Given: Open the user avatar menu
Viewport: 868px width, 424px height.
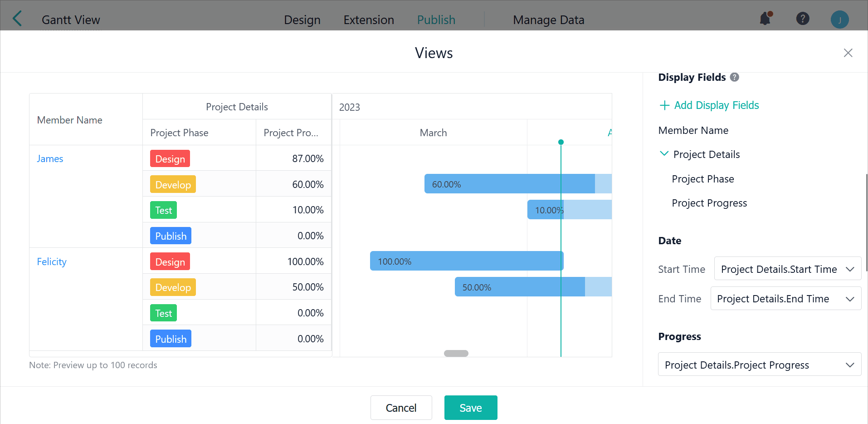Looking at the screenshot, I should [x=839, y=20].
